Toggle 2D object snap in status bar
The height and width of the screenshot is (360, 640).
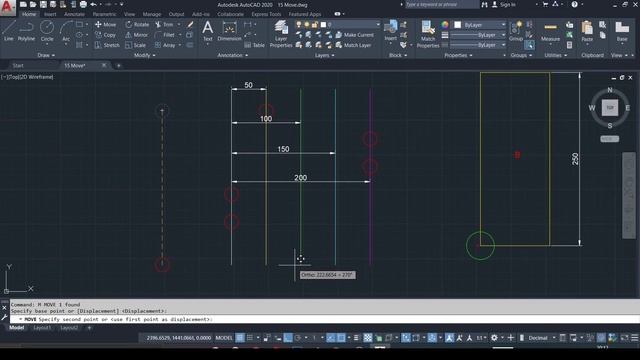341,338
